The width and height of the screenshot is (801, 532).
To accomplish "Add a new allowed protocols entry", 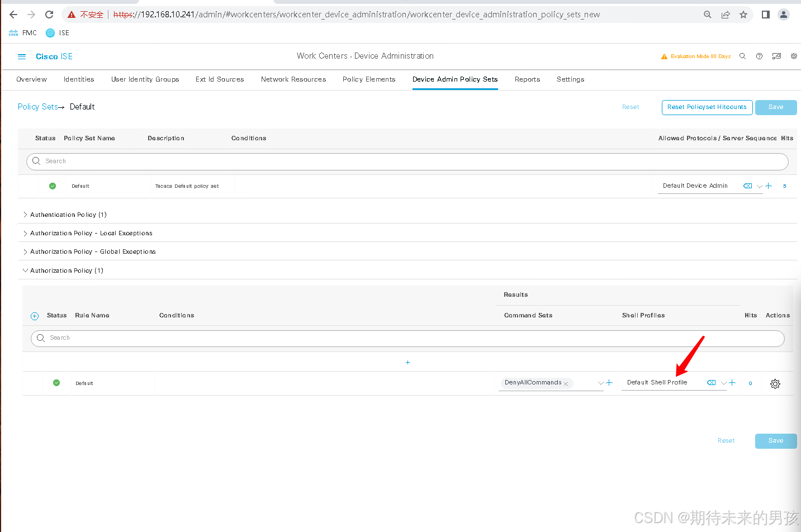I will coord(769,186).
